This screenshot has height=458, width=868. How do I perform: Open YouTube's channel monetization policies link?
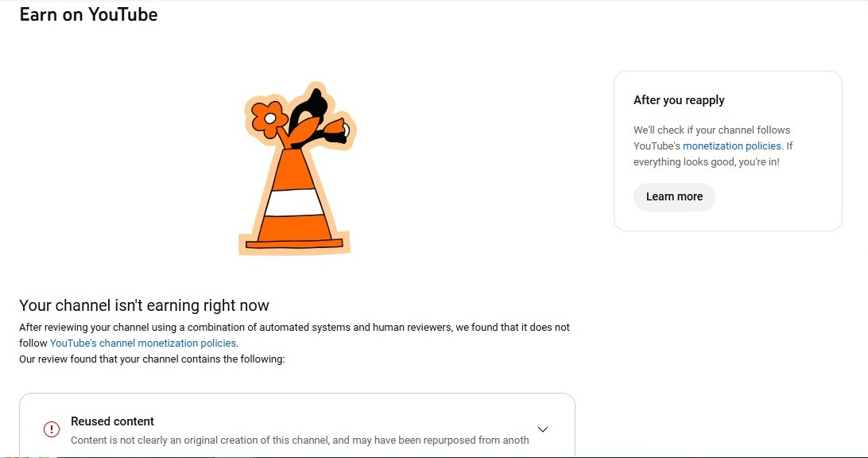coord(143,343)
